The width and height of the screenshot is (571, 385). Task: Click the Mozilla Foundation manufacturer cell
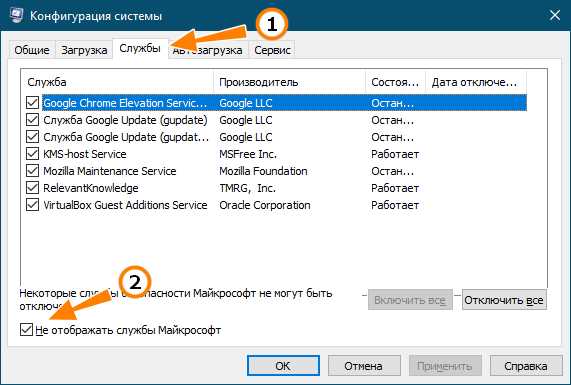[x=263, y=171]
